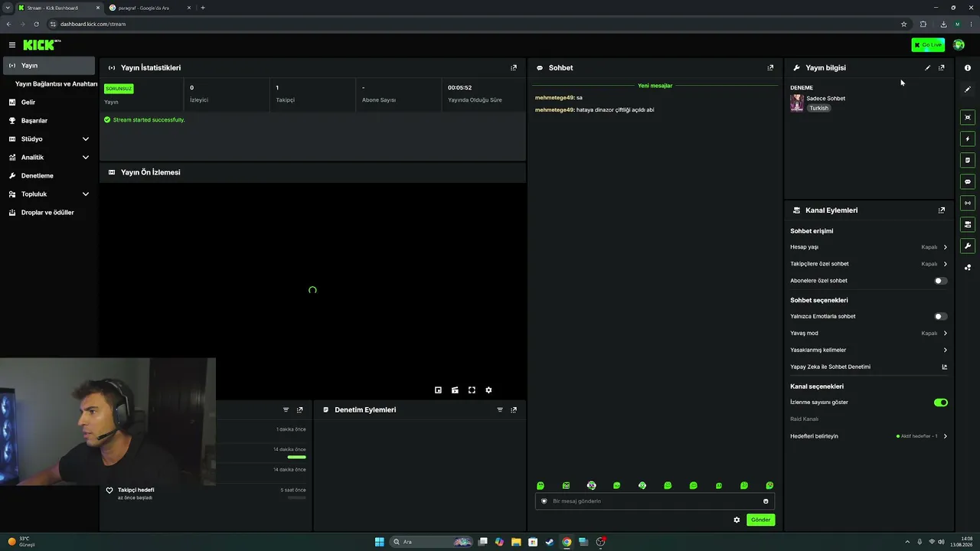Open Droplar ve ödüller in the sidebar
This screenshot has width=980, height=551.
tap(47, 212)
